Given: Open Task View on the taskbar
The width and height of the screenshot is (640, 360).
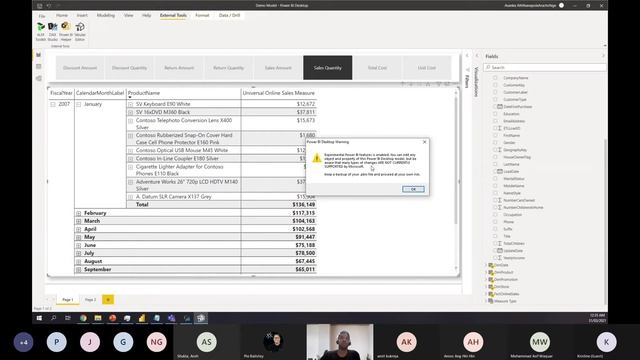Looking at the screenshot, I should click(68, 318).
